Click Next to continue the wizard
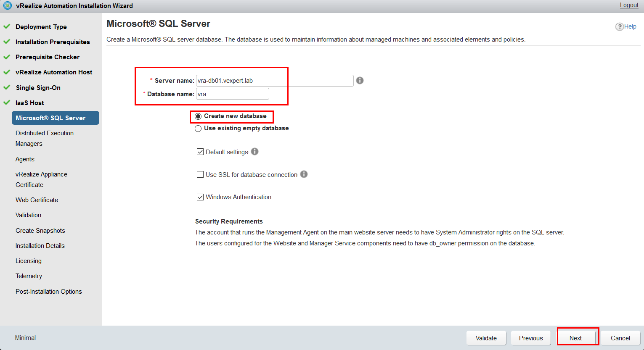Screen dimensions: 644x350 click(x=575, y=338)
